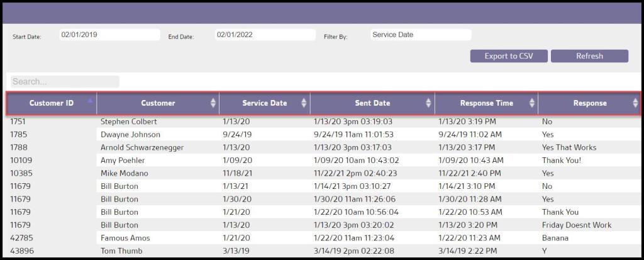The image size is (644, 260).
Task: Click Sent Date column sort arrows
Action: click(x=429, y=103)
